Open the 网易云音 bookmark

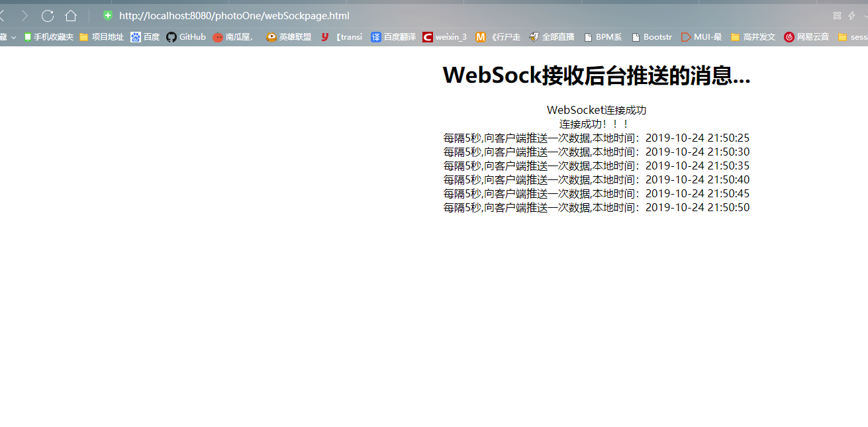pos(806,37)
